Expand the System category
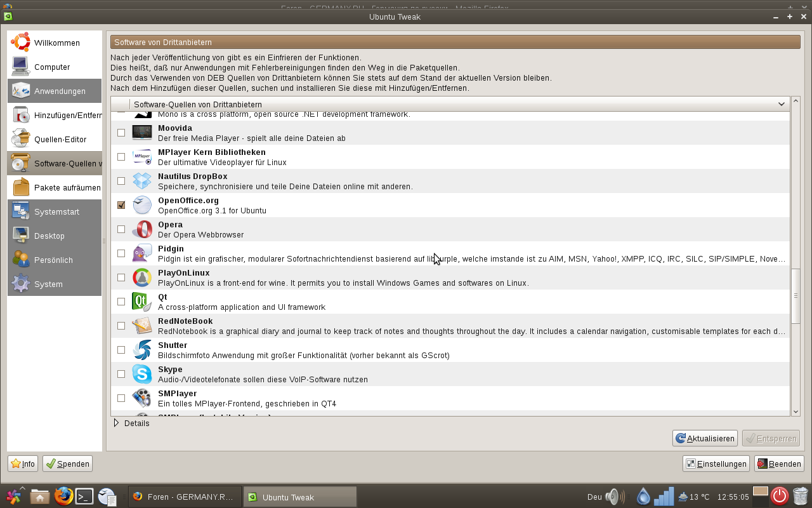Viewport: 812px width, 508px height. pyautogui.click(x=55, y=284)
